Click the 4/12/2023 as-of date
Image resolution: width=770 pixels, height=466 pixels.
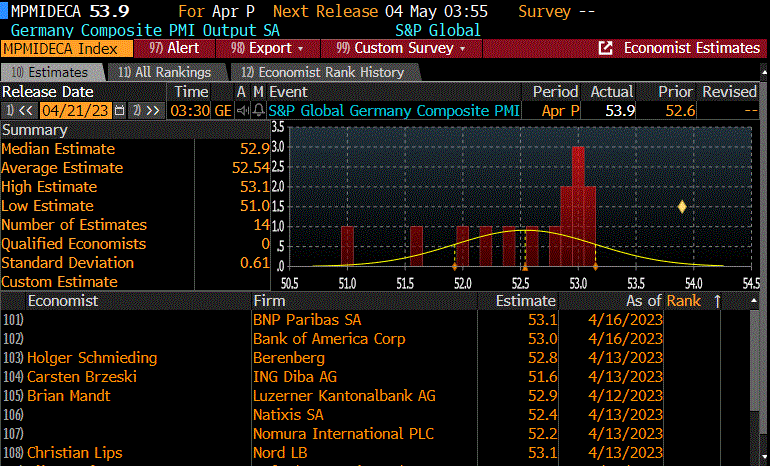tap(626, 396)
